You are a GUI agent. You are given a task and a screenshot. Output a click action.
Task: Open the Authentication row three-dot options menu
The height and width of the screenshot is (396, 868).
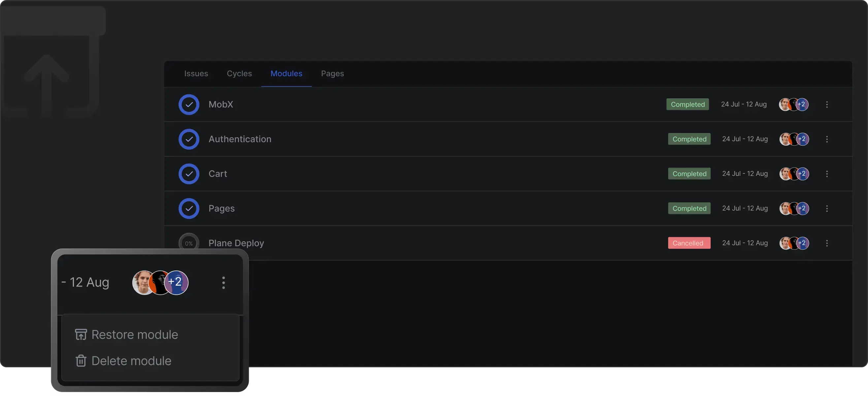click(826, 139)
